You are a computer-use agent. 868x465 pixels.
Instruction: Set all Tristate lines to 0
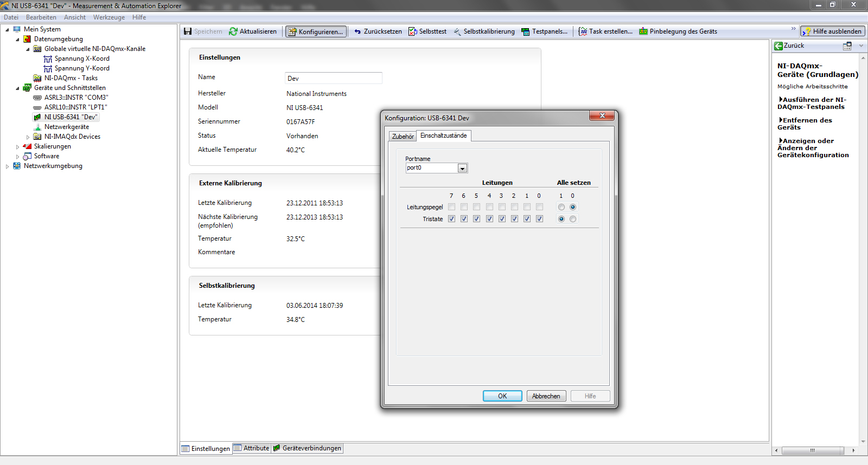[573, 219]
